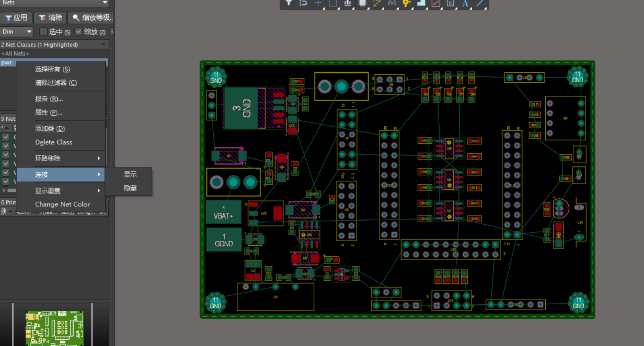Select the place polygon pour tool
644x346 pixels.
[x=421, y=3]
